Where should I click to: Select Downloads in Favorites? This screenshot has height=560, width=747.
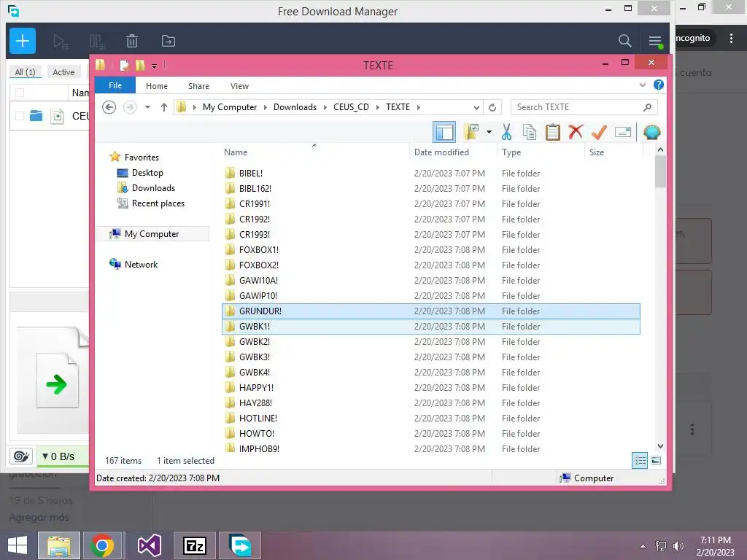click(x=153, y=188)
